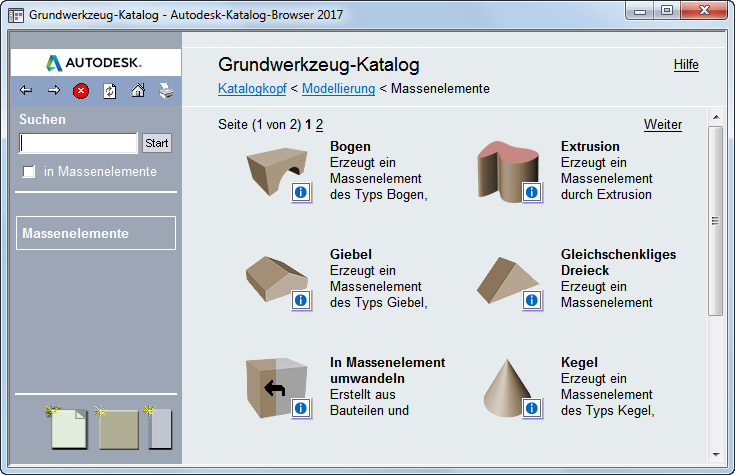Maximize the catalog browser window
This screenshot has height=475, width=735.
pyautogui.click(x=667, y=11)
